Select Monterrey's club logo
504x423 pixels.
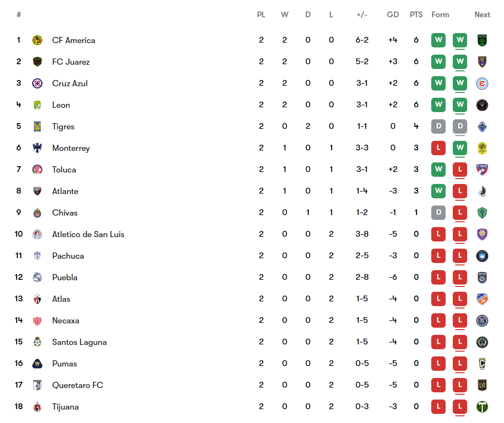(37, 148)
